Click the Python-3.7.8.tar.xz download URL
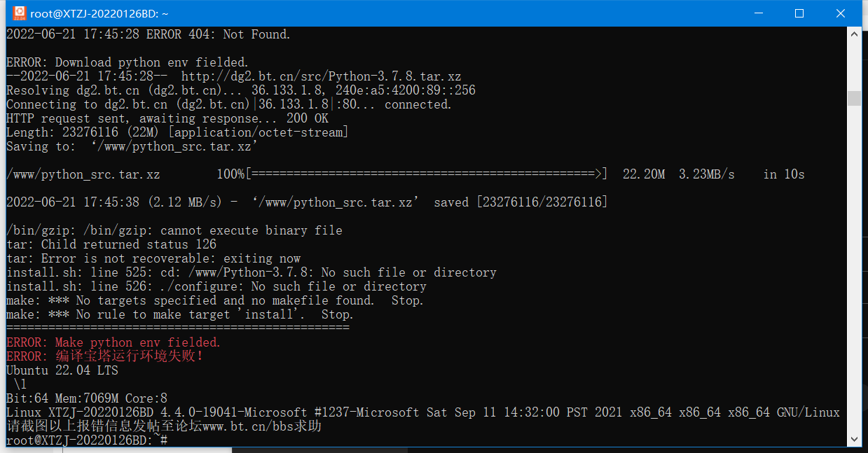868x453 pixels. [x=321, y=76]
